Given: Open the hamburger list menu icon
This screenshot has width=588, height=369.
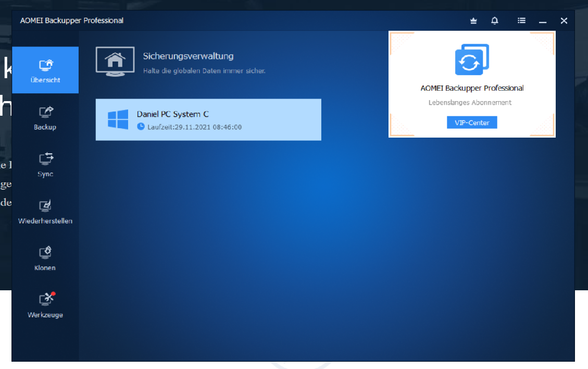Looking at the screenshot, I should click(x=521, y=21).
